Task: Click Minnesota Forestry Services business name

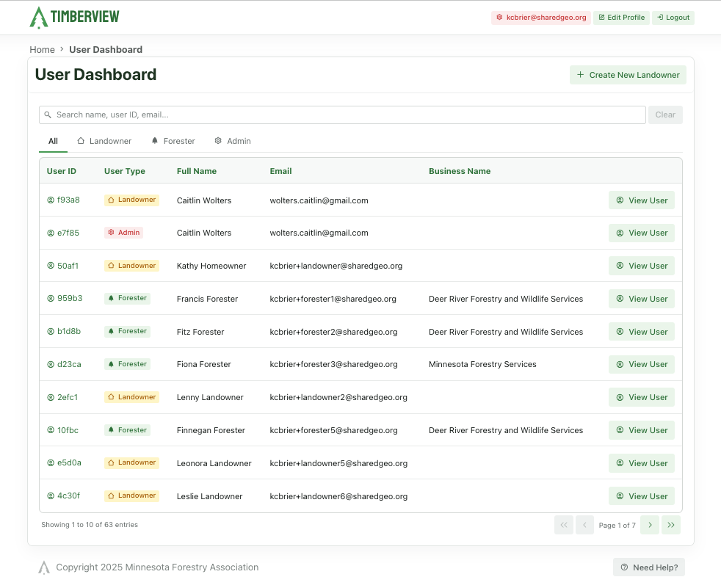Action: pyautogui.click(x=482, y=365)
